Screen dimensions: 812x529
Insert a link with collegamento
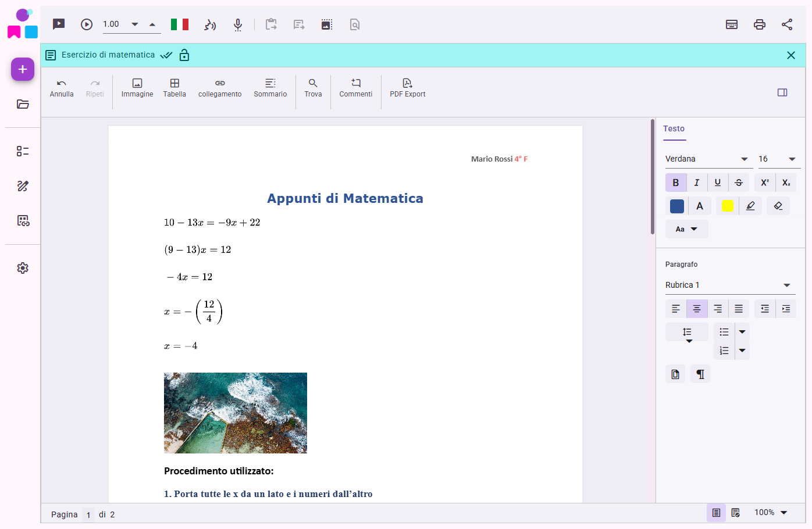click(x=220, y=88)
